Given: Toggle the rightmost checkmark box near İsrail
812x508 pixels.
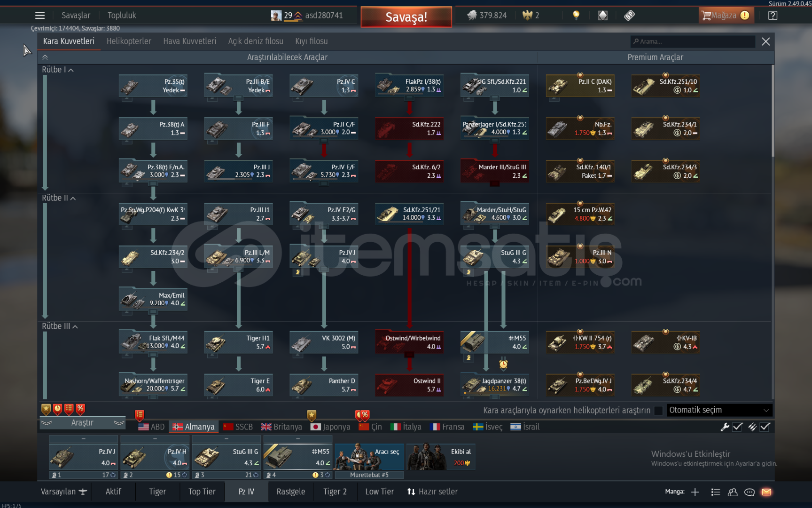Looking at the screenshot, I should (765, 427).
